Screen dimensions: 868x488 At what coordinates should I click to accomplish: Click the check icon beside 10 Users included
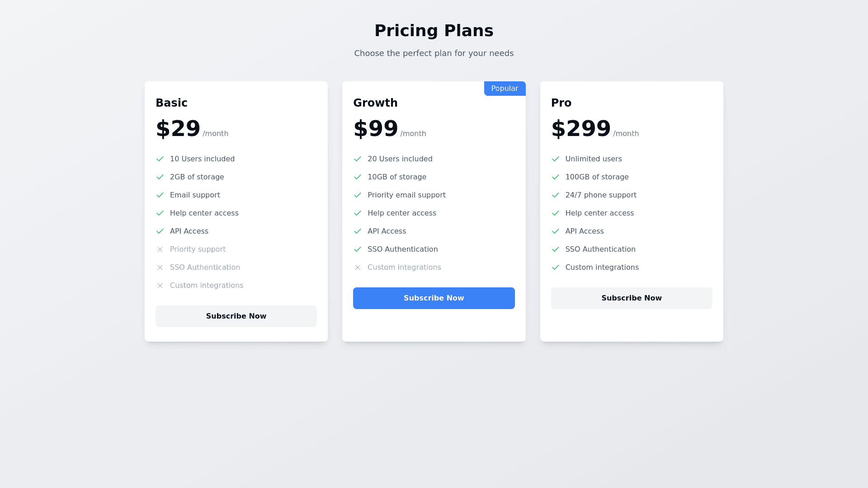160,159
